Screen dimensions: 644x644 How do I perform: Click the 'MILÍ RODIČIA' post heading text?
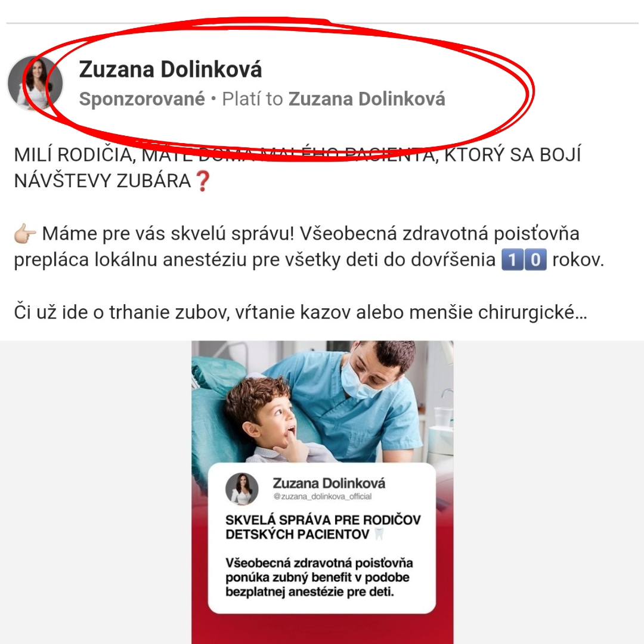pos(73,155)
